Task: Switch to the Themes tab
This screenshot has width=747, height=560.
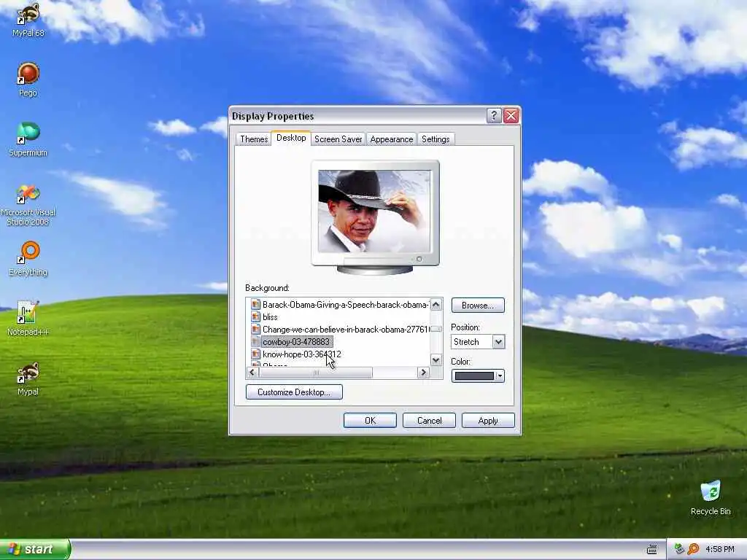Action: (x=254, y=139)
